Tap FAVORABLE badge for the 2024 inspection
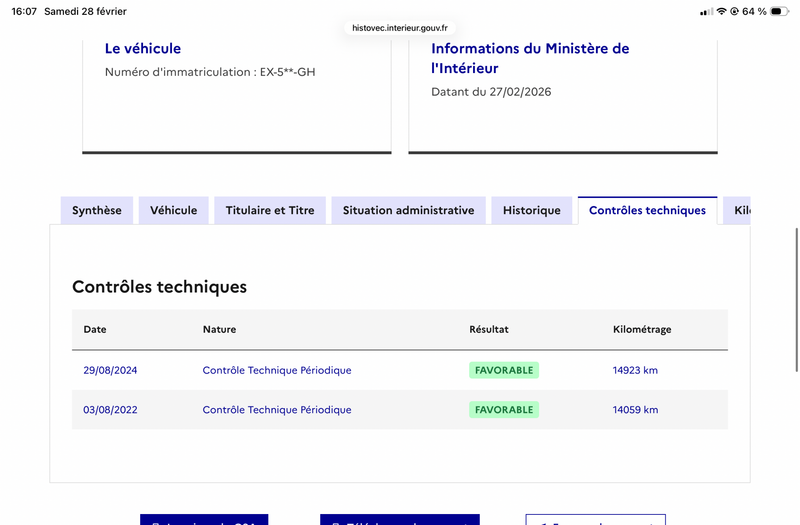The image size is (800, 525). click(x=504, y=370)
